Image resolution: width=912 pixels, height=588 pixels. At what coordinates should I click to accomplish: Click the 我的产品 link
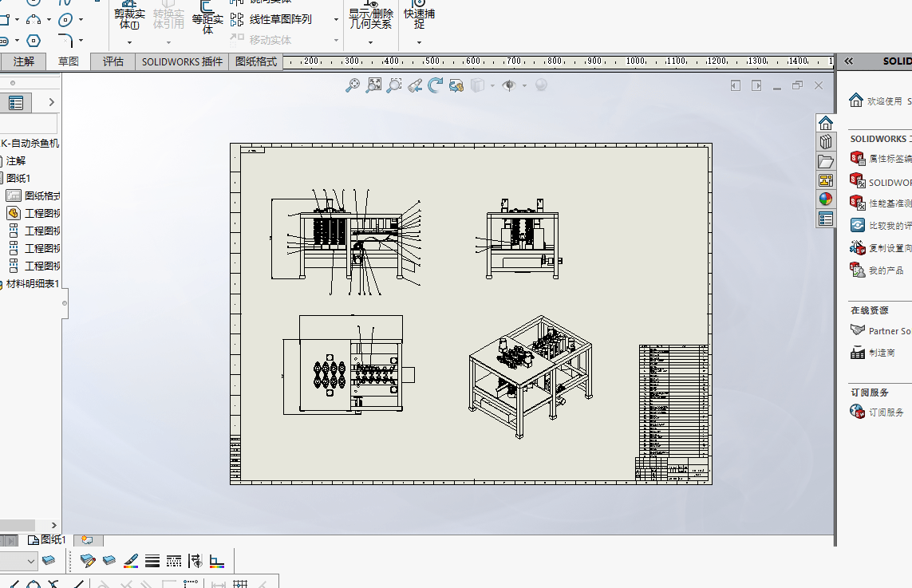[x=877, y=270]
